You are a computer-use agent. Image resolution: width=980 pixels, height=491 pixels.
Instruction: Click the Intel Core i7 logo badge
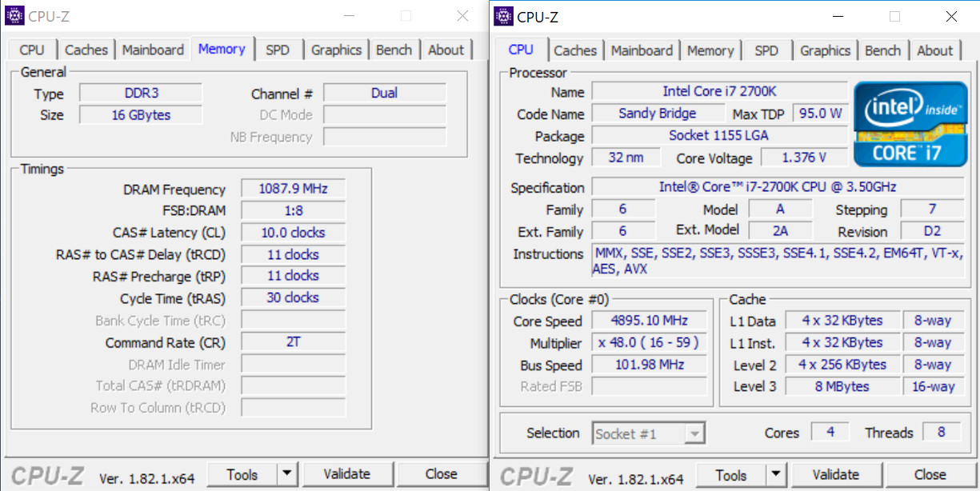[910, 123]
